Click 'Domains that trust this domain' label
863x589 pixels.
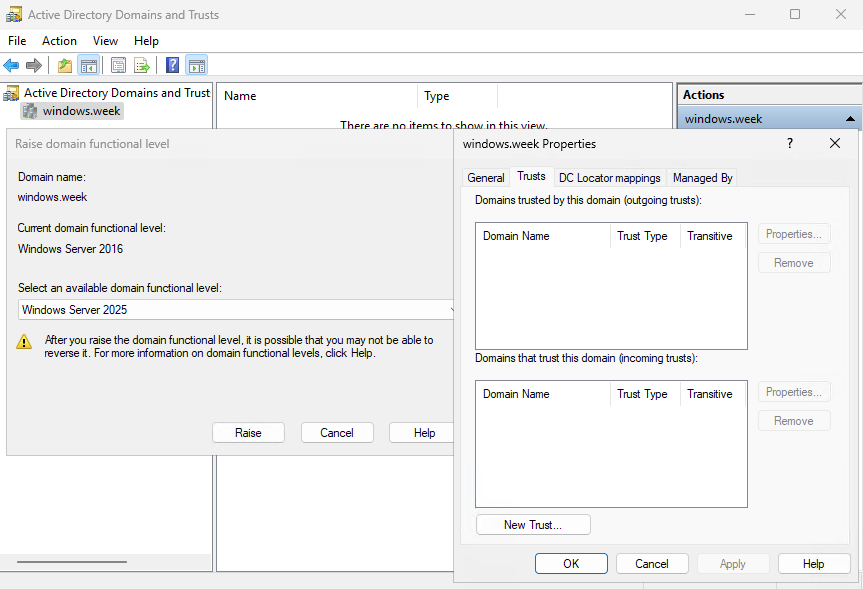586,358
